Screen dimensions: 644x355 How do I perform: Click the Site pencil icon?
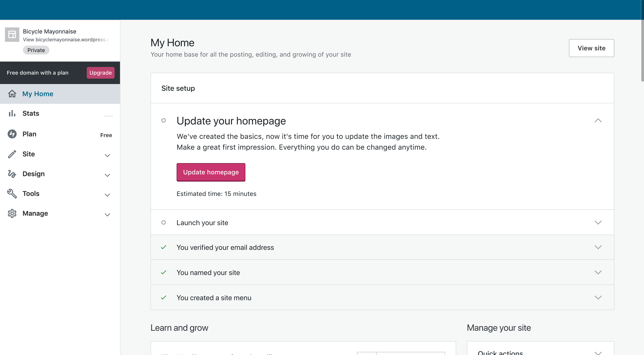coord(12,154)
